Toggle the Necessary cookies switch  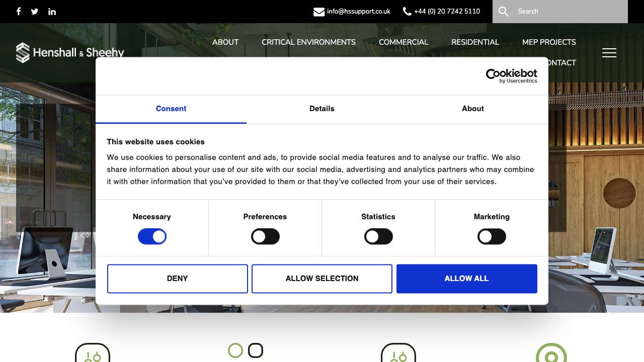click(x=152, y=236)
